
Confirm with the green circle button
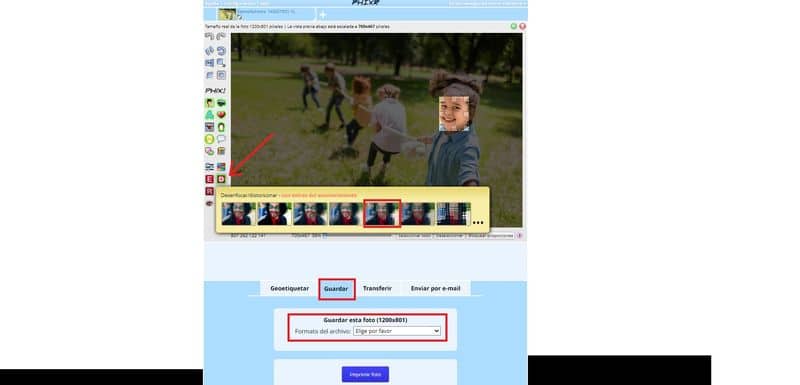coord(514,26)
